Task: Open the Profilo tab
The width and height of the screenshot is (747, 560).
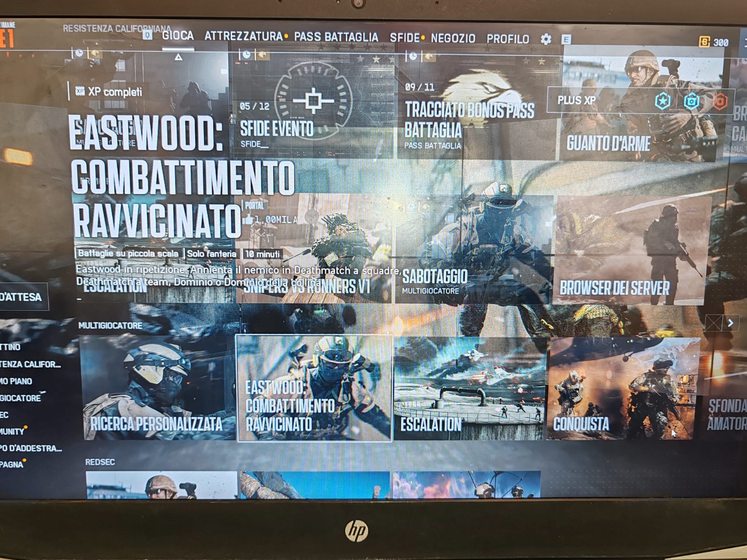Action: click(x=507, y=39)
